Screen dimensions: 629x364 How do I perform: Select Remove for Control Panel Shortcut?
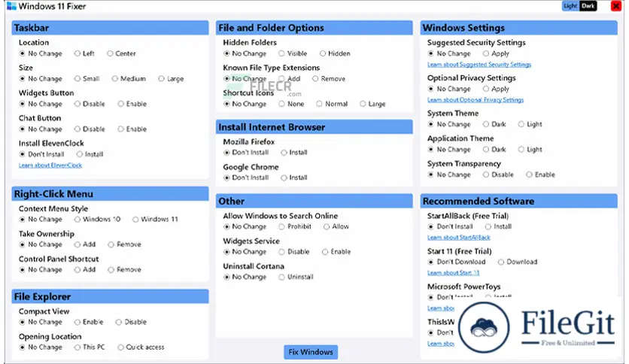[124, 270]
